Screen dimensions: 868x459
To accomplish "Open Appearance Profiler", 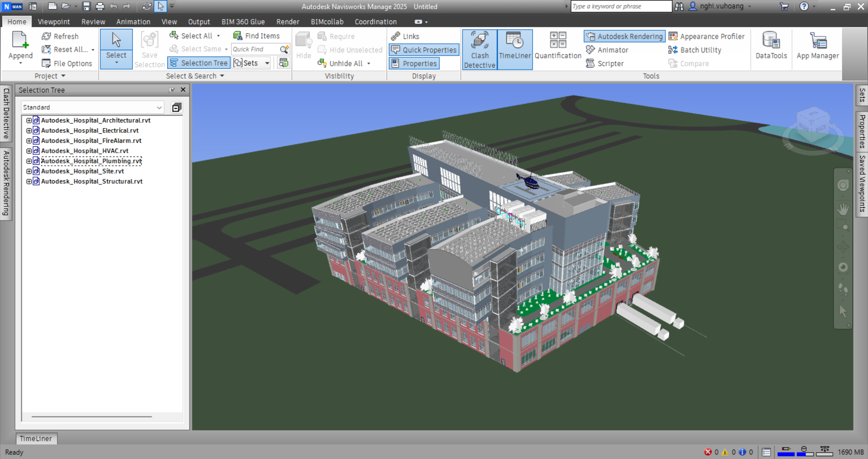I will tap(707, 36).
